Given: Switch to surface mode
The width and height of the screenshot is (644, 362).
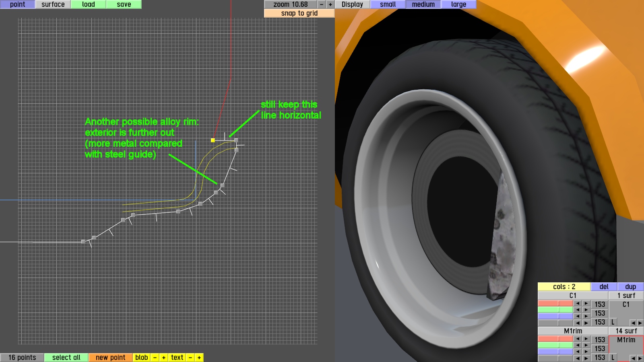Looking at the screenshot, I should click(x=53, y=4).
